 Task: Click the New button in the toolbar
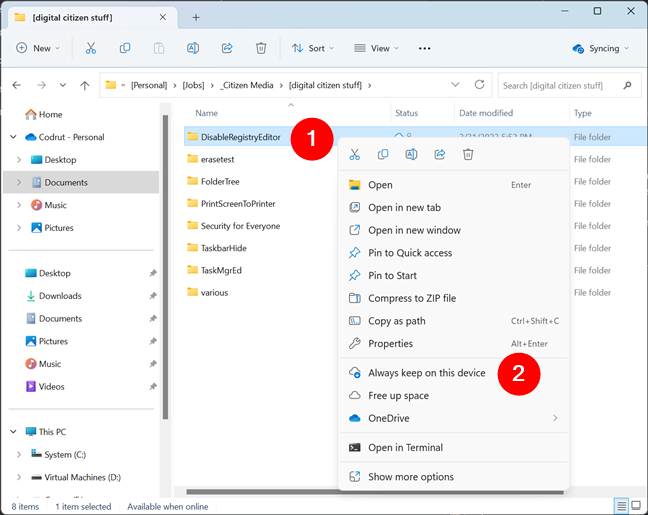coord(38,48)
